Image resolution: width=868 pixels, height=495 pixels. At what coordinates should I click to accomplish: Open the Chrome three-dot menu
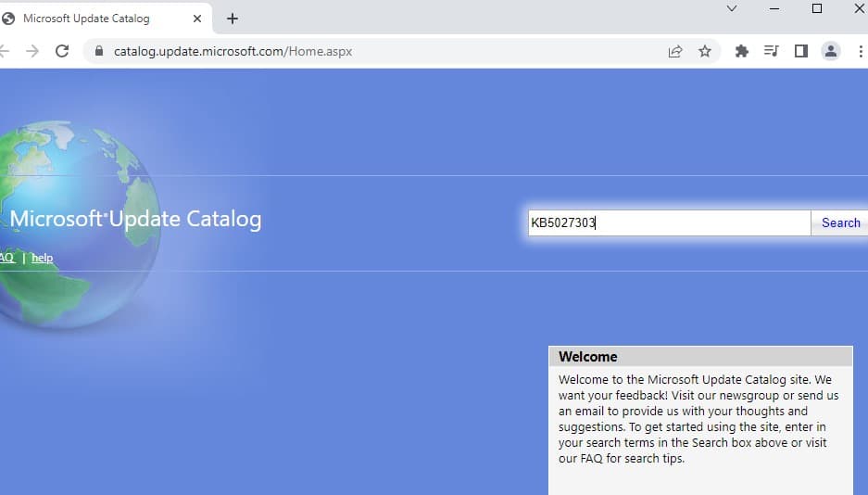(x=861, y=52)
